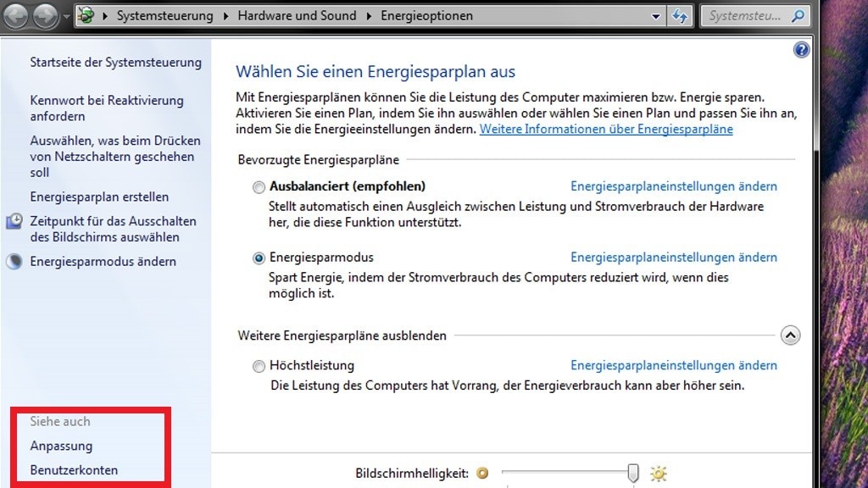The width and height of the screenshot is (868, 488).
Task: Select the Energiesparmodus radio button
Action: (259, 258)
